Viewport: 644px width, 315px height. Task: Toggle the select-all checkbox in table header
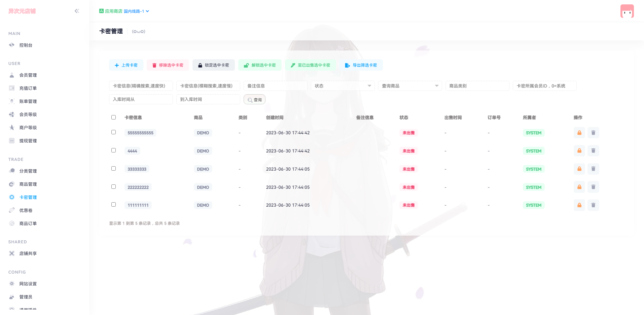(x=113, y=117)
